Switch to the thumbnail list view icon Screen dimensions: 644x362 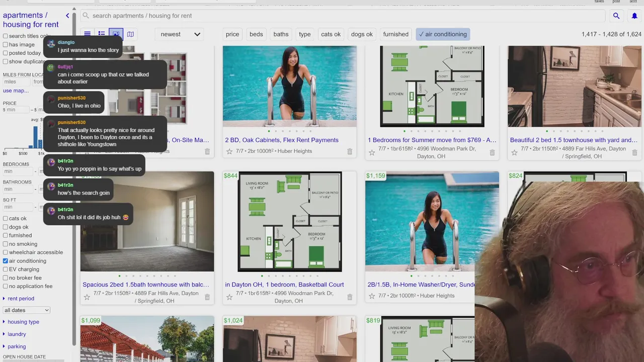102,34
